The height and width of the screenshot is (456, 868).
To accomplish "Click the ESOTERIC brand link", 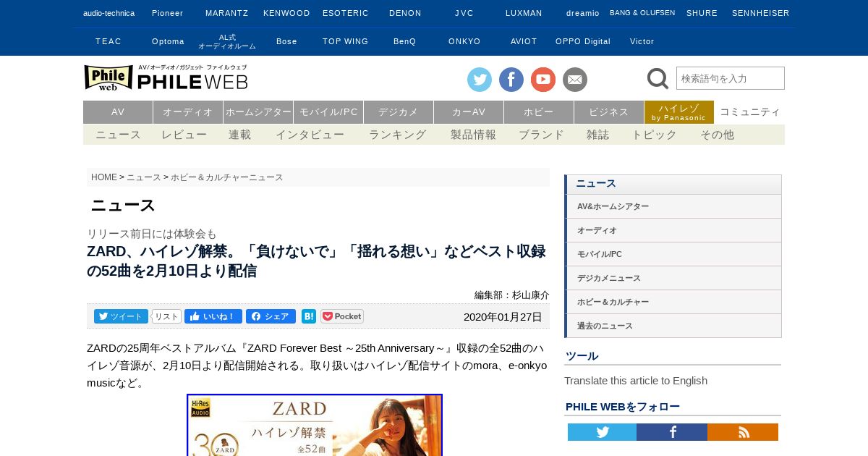I will click(346, 13).
